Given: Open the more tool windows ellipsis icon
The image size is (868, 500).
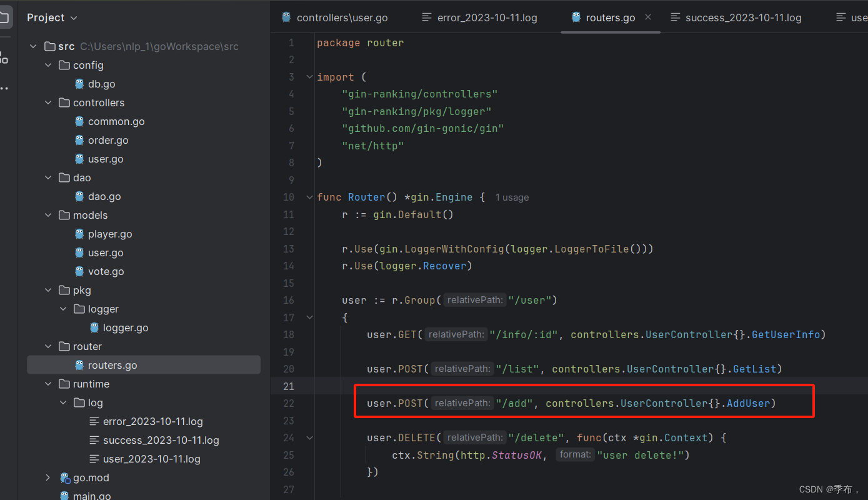Looking at the screenshot, I should (x=4, y=88).
